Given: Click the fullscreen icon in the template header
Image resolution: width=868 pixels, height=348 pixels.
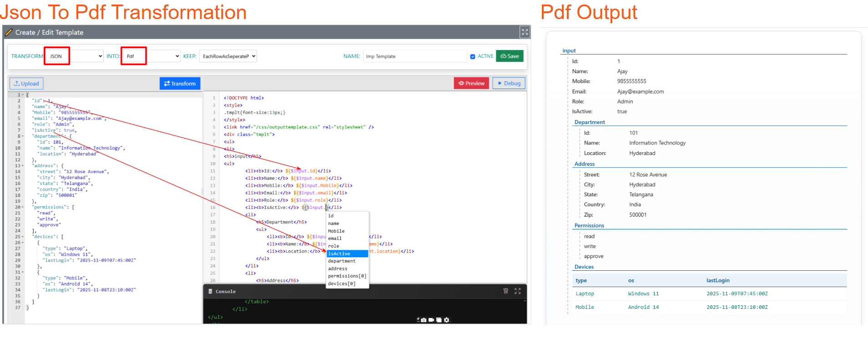Looking at the screenshot, I should 525,32.
